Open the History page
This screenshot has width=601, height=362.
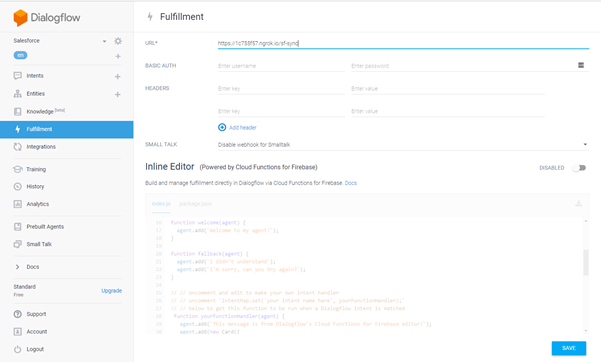35,186
